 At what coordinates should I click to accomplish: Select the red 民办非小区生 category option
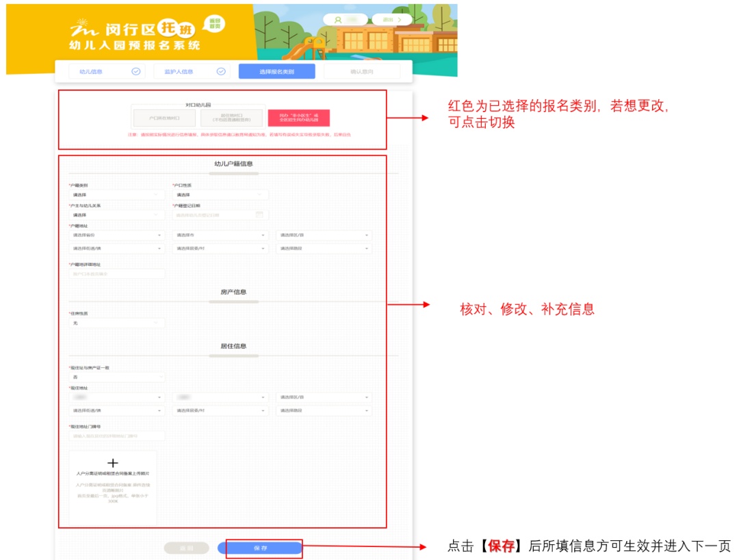(x=298, y=118)
